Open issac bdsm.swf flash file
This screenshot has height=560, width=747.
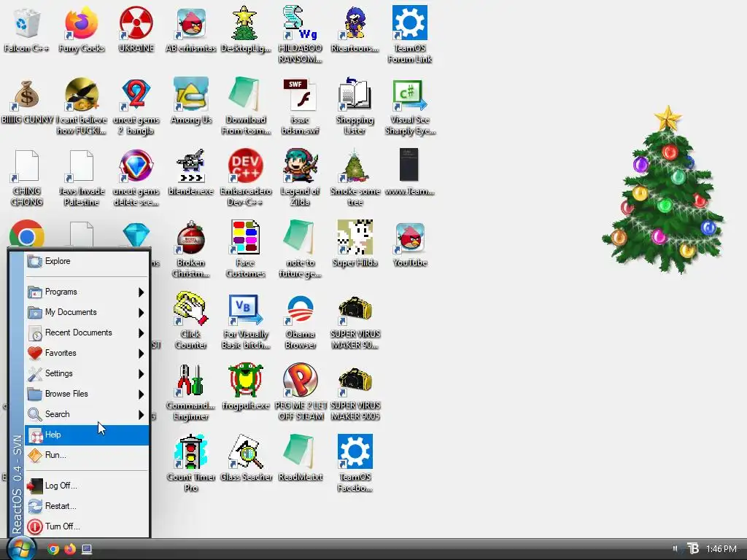point(300,94)
